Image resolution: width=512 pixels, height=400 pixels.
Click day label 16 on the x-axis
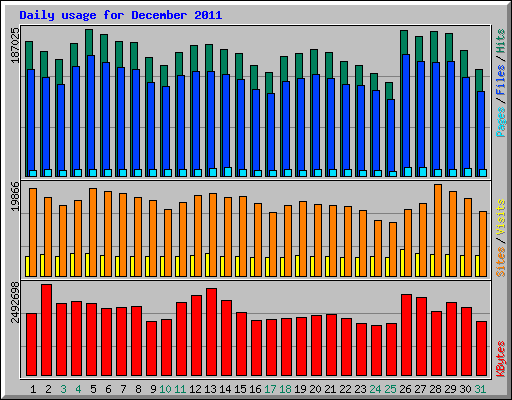pos(255,389)
